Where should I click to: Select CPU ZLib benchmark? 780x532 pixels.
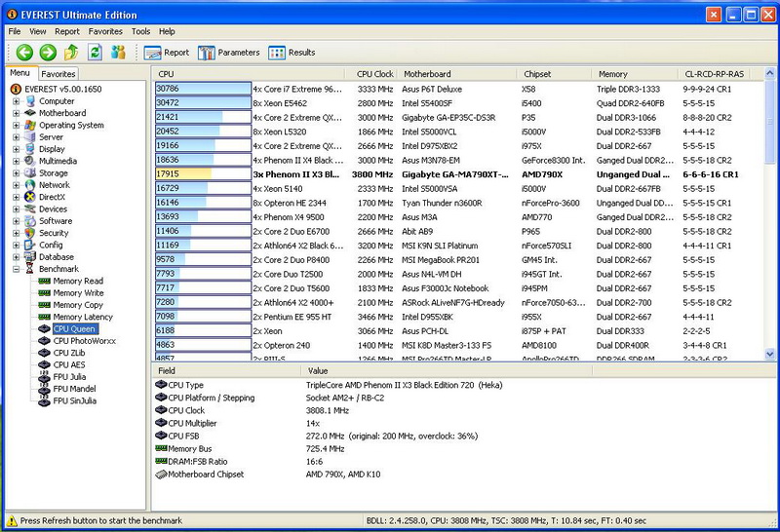(68, 353)
